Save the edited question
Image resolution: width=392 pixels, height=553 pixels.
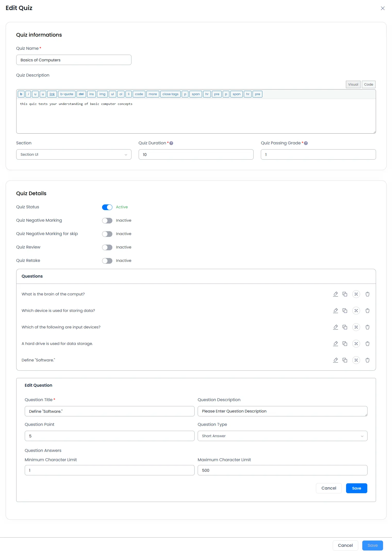pos(356,488)
